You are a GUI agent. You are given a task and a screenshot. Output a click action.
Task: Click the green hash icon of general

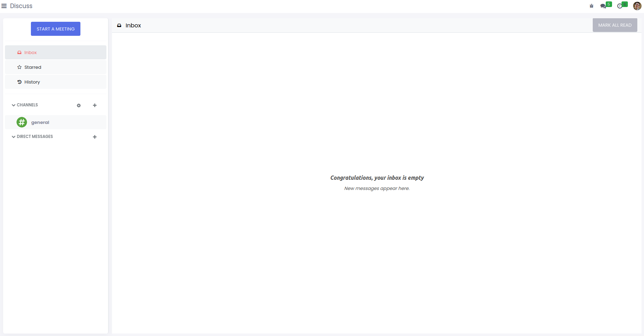tap(22, 122)
